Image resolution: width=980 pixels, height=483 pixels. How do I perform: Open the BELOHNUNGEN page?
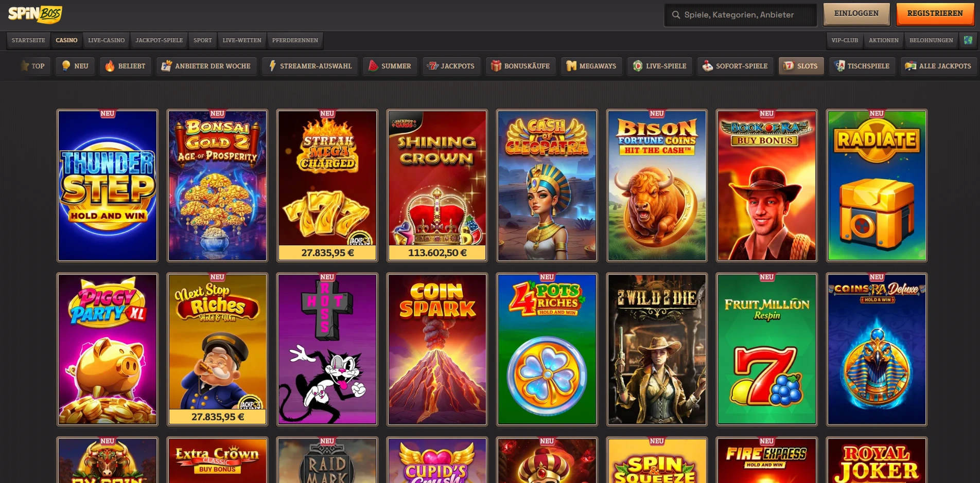pyautogui.click(x=931, y=40)
